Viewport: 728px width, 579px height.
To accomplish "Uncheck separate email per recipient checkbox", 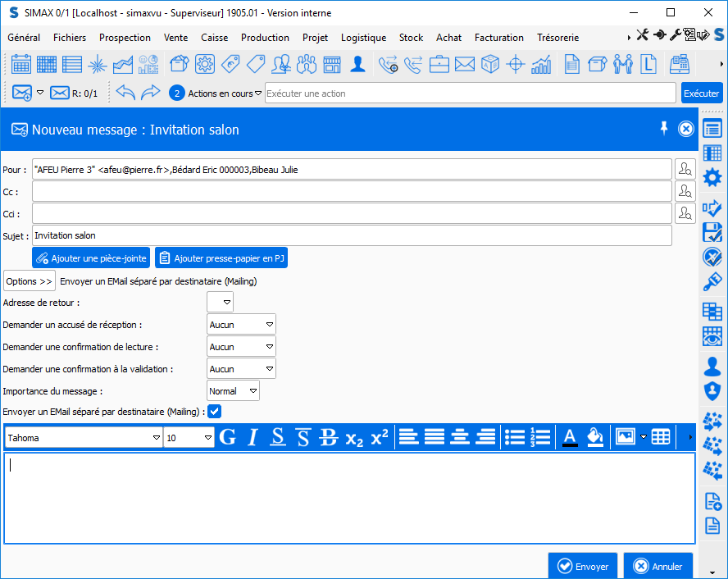I will point(215,412).
